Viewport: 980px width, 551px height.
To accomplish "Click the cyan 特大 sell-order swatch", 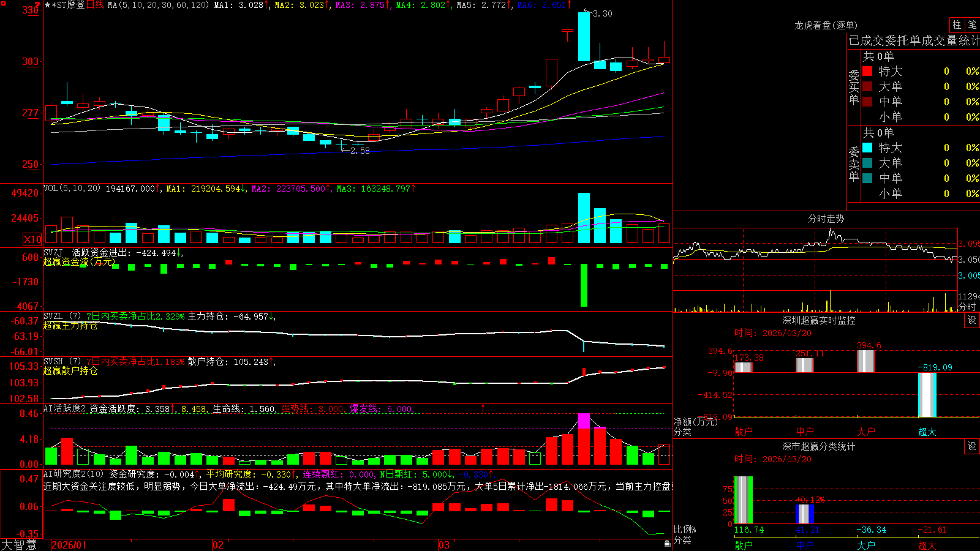I will 867,148.
